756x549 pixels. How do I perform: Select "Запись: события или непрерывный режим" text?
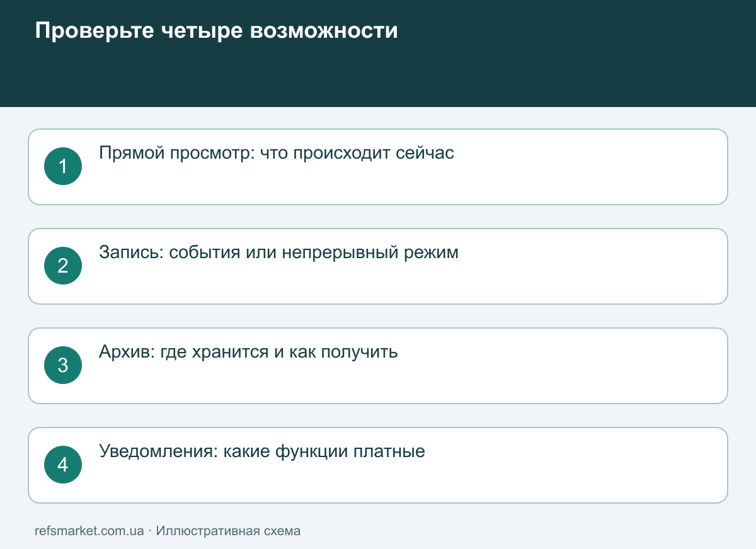point(279,252)
